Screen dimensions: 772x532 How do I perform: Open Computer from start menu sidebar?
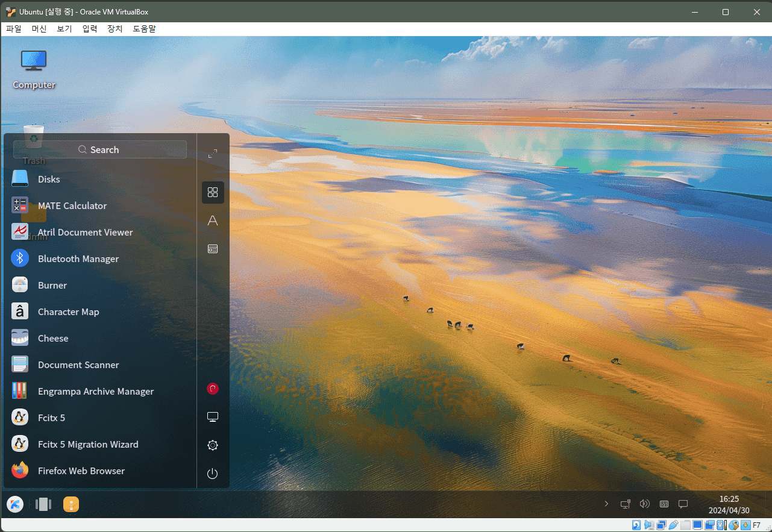pos(212,417)
